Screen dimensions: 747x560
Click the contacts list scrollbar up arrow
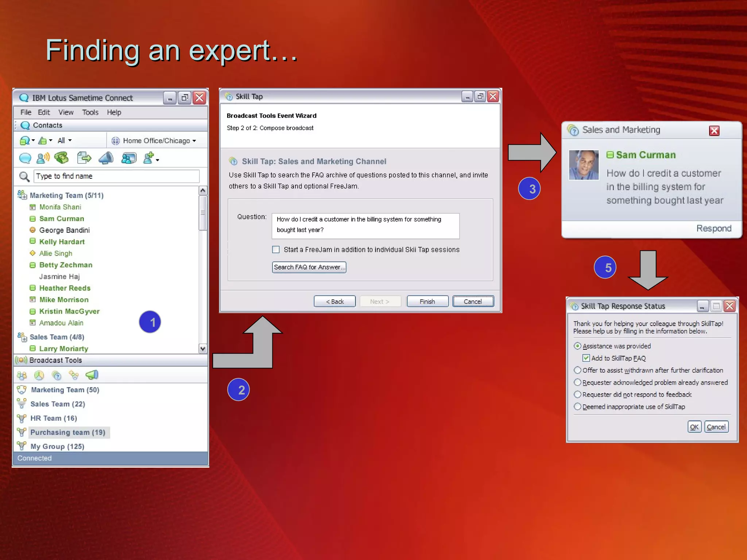[x=203, y=191]
